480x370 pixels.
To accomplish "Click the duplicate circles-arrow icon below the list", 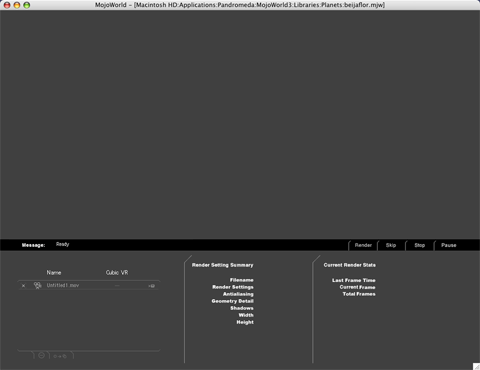I will pos(60,356).
